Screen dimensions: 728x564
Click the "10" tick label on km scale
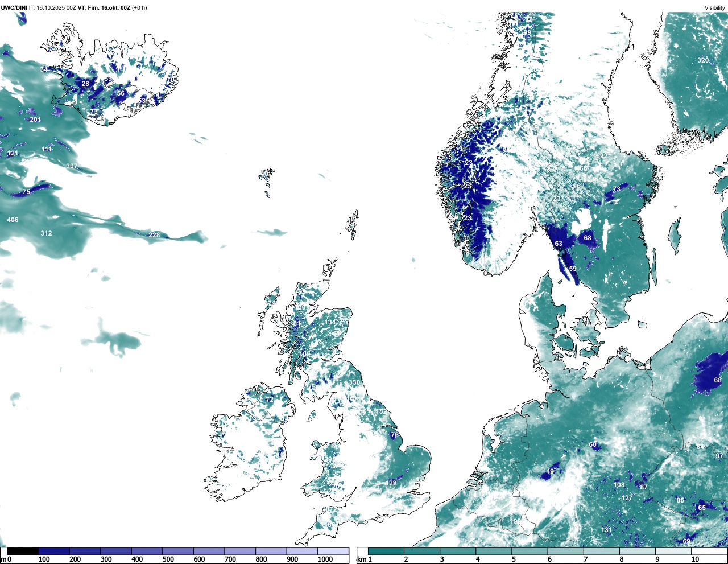click(x=695, y=559)
